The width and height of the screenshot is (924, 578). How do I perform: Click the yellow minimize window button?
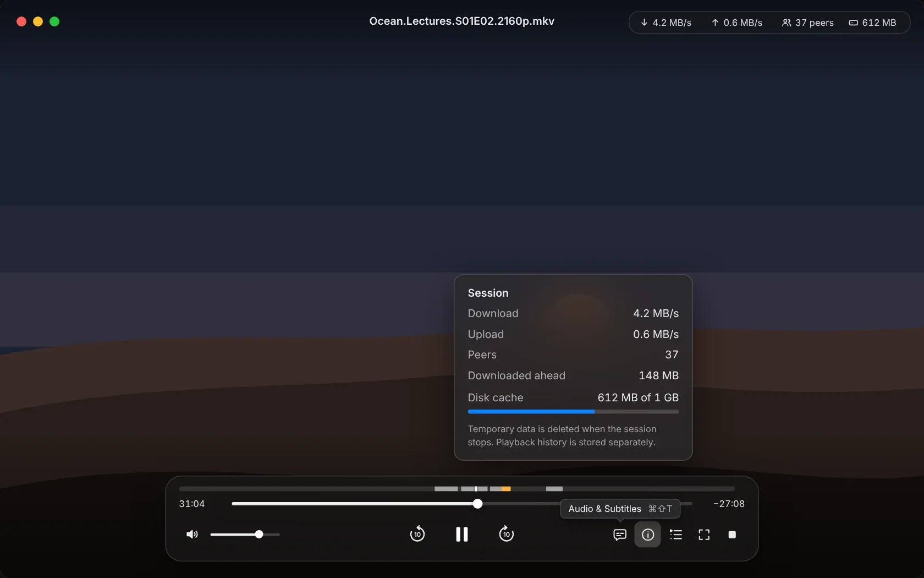point(38,21)
